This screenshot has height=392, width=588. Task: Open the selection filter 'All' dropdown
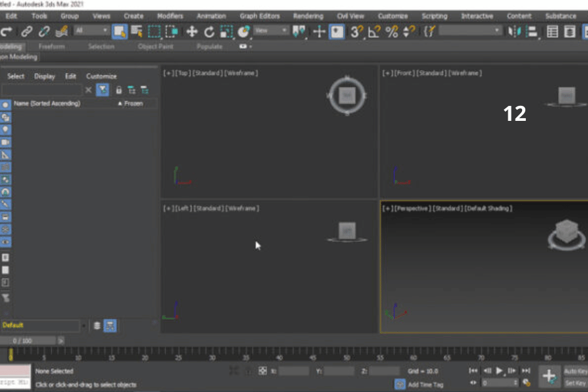(91, 31)
